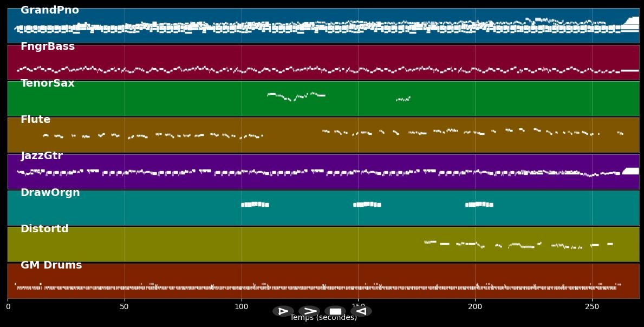This screenshot has height=327, width=644.
Task: Click the DrawOrgn track name
Action: point(50,193)
